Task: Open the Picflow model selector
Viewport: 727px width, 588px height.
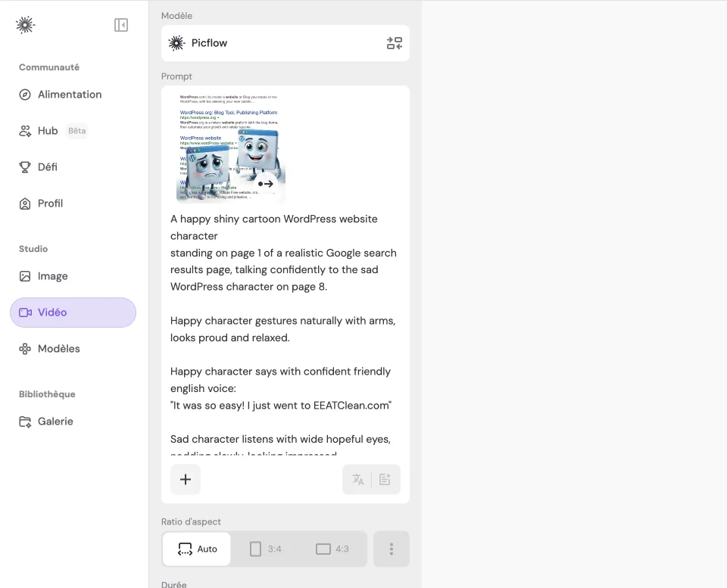Action: click(273, 43)
